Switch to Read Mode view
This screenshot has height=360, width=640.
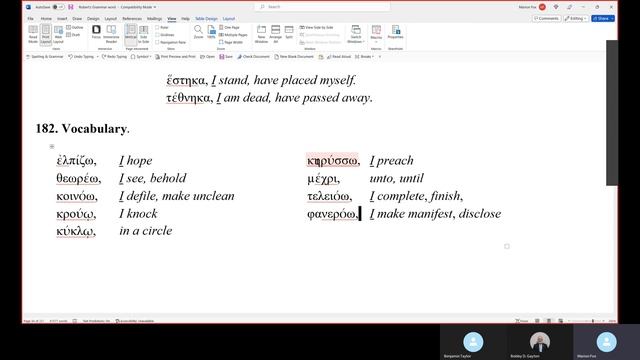click(33, 34)
